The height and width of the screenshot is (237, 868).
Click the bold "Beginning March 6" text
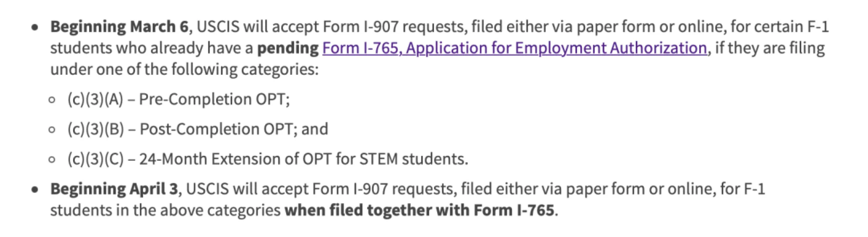(119, 27)
